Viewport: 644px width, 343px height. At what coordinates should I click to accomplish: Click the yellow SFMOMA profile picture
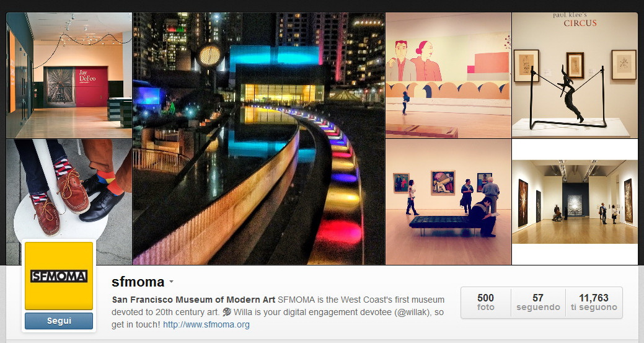59,275
